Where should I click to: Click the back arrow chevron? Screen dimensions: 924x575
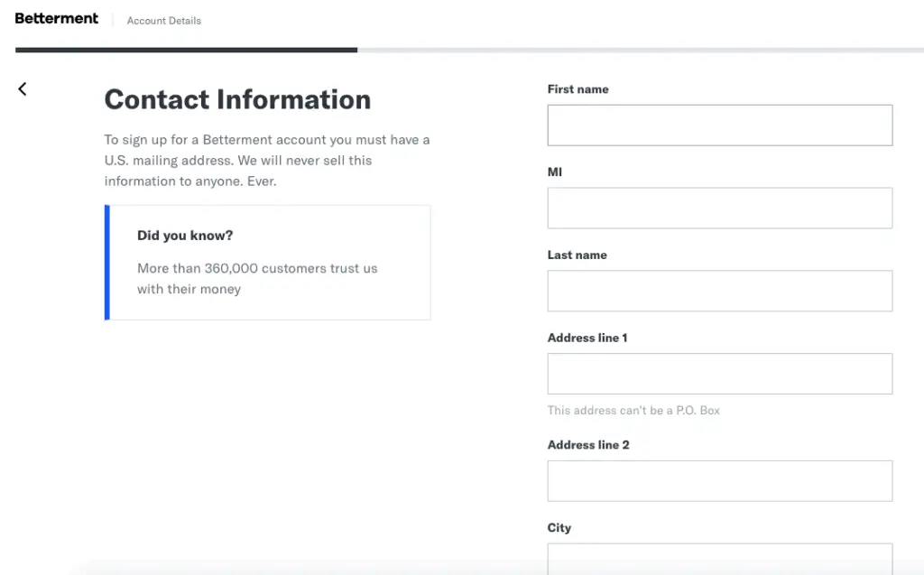pos(23,88)
